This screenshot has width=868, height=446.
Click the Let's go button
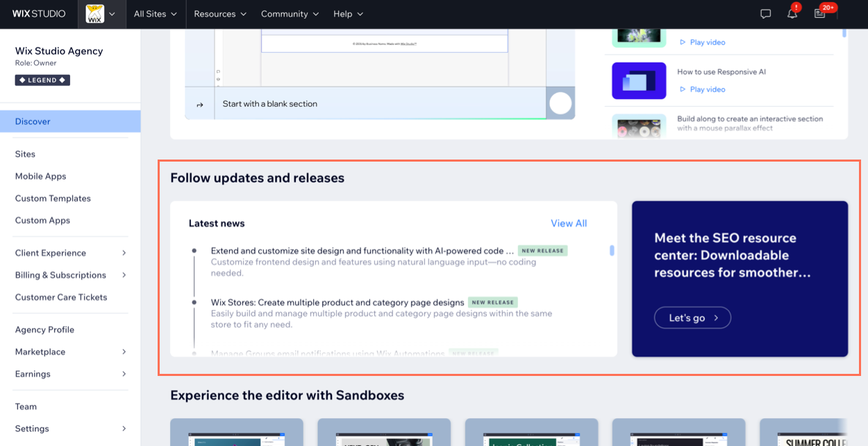point(692,318)
